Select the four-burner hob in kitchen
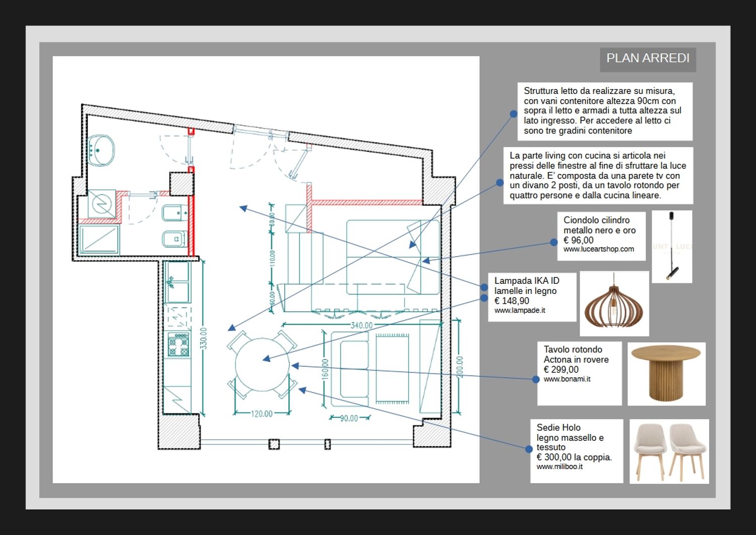Image resolution: width=756 pixels, height=535 pixels. (178, 345)
